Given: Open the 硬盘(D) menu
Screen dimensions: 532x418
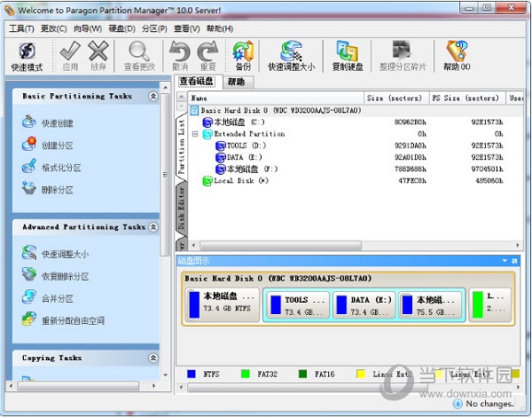Looking at the screenshot, I should tap(121, 29).
